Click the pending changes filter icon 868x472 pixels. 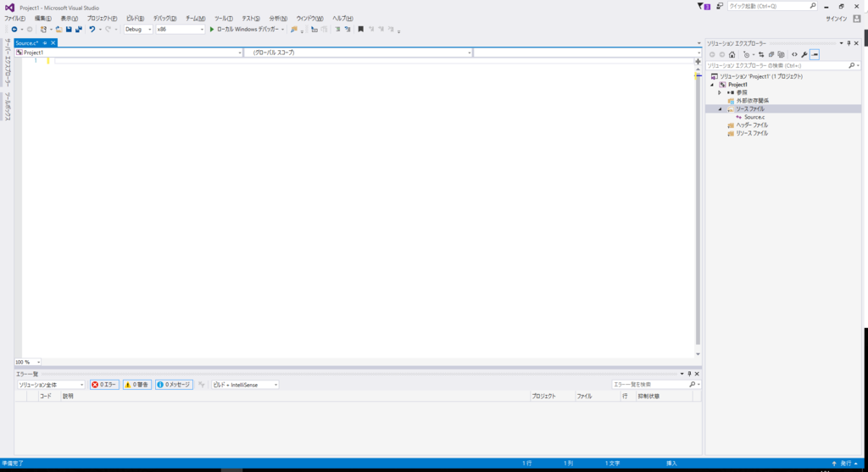pos(747,54)
